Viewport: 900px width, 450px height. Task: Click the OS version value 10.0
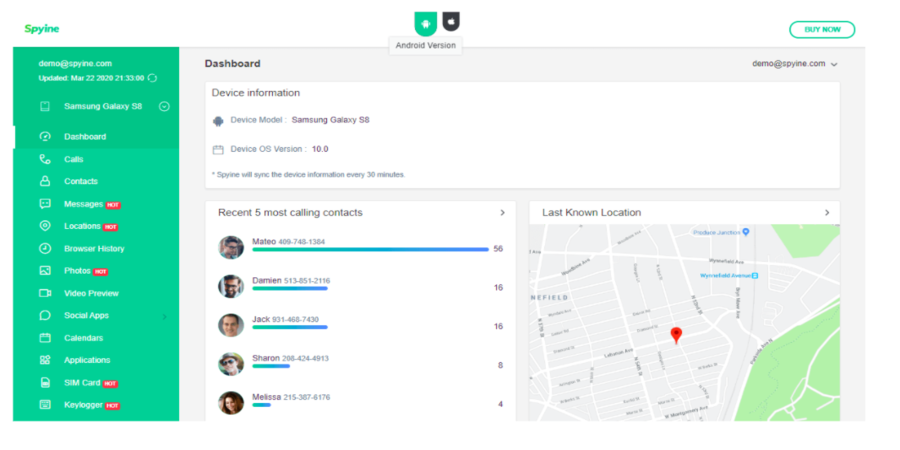[320, 149]
